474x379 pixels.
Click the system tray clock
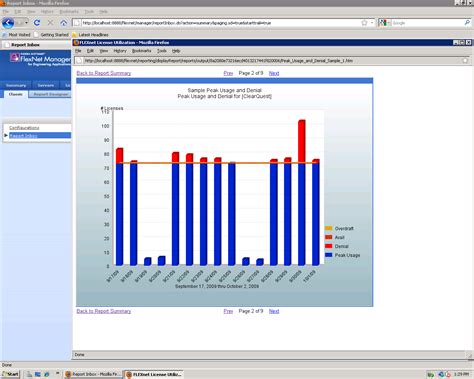[461, 374]
